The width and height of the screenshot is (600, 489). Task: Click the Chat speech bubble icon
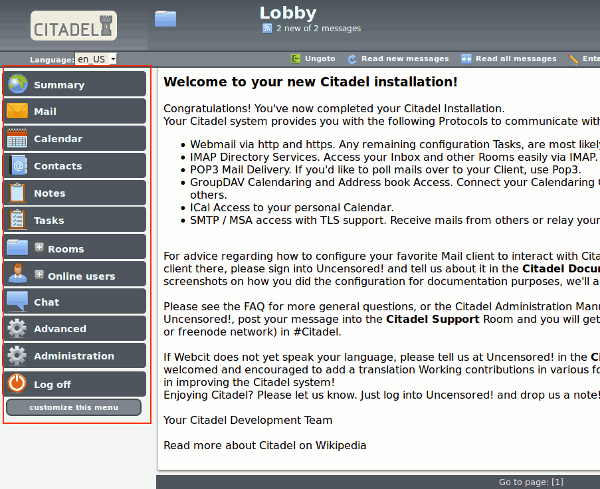click(17, 301)
